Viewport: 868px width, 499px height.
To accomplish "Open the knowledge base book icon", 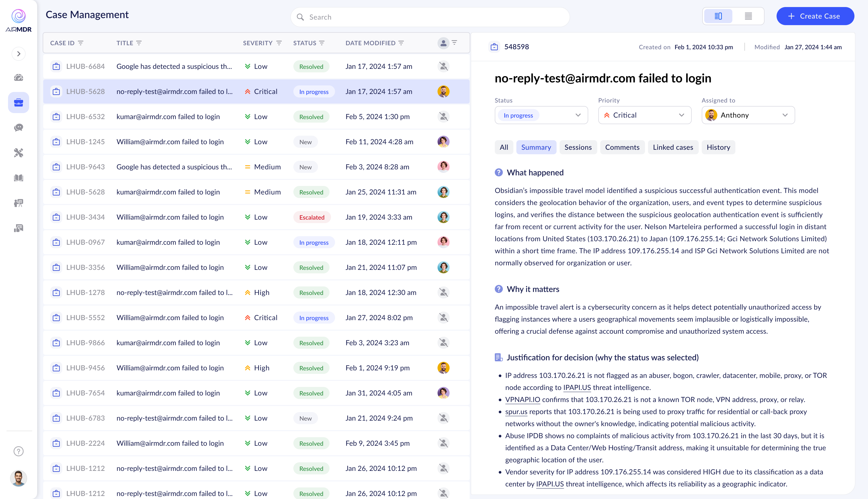I will click(19, 178).
